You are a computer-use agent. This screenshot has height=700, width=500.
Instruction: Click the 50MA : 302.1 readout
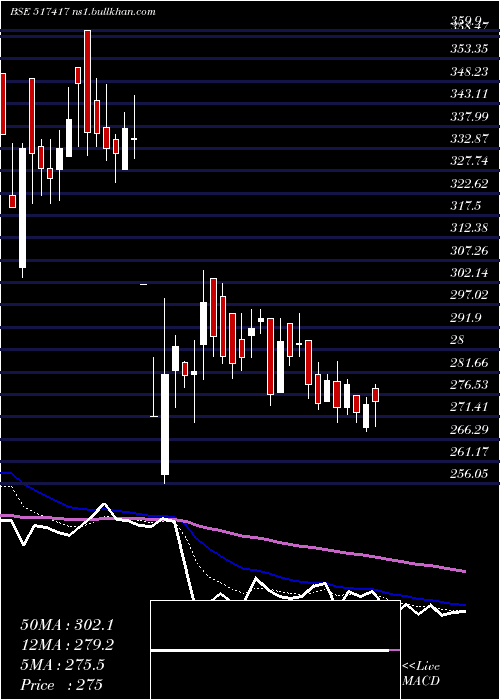[x=67, y=625]
